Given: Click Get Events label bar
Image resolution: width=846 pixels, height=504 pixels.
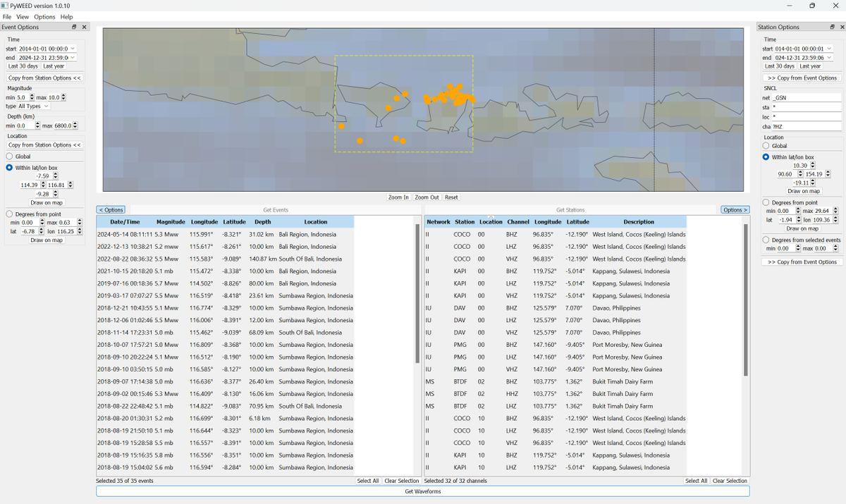Looking at the screenshot, I should [276, 210].
